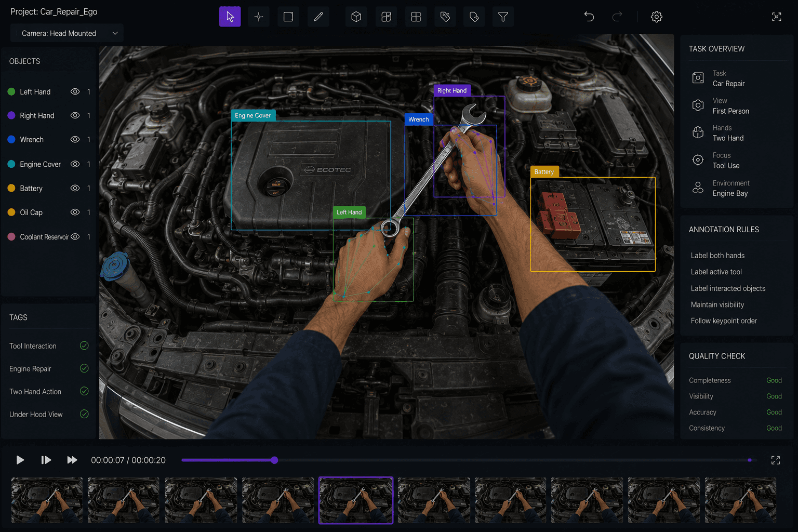The width and height of the screenshot is (798, 532).
Task: Select the pointer selection tool
Action: (230, 17)
